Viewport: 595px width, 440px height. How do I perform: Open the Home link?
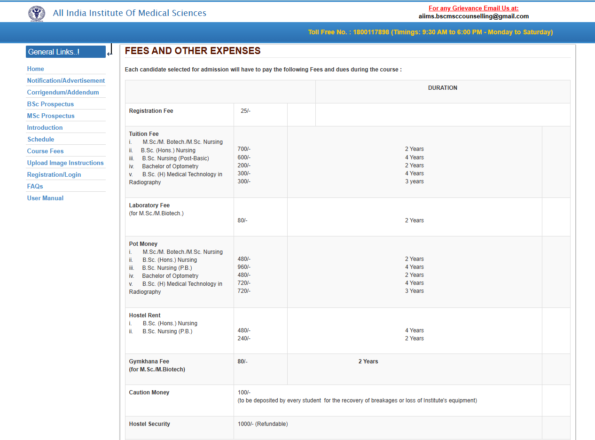pos(35,69)
